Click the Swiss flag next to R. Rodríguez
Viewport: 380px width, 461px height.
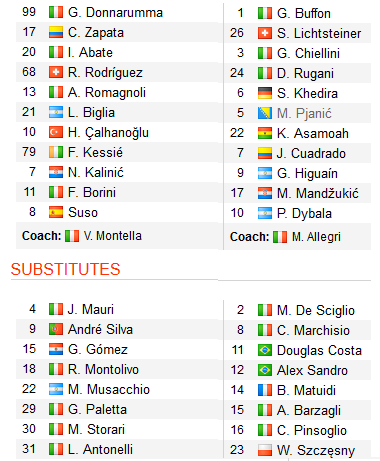[56, 72]
